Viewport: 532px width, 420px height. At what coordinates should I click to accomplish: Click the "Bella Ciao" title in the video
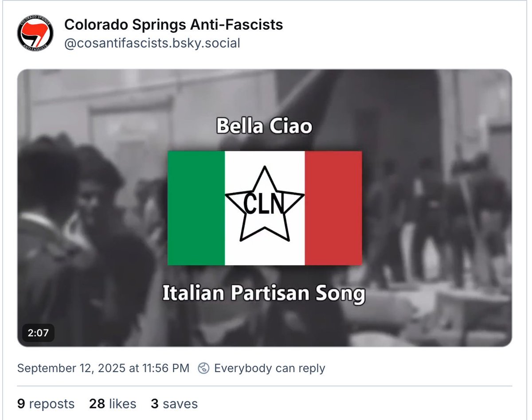[264, 127]
